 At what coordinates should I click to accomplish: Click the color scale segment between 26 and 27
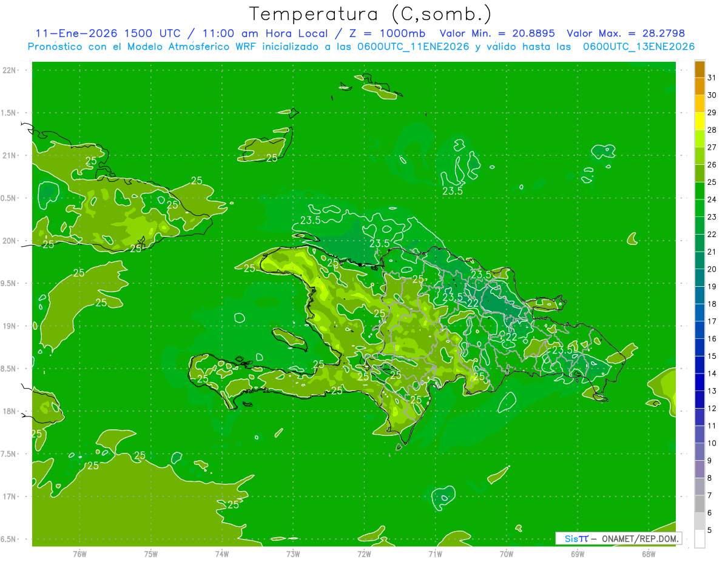point(699,156)
